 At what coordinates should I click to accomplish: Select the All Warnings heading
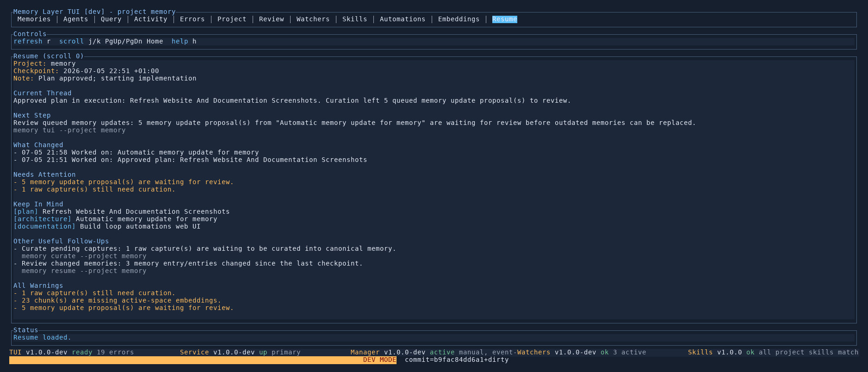coord(38,285)
